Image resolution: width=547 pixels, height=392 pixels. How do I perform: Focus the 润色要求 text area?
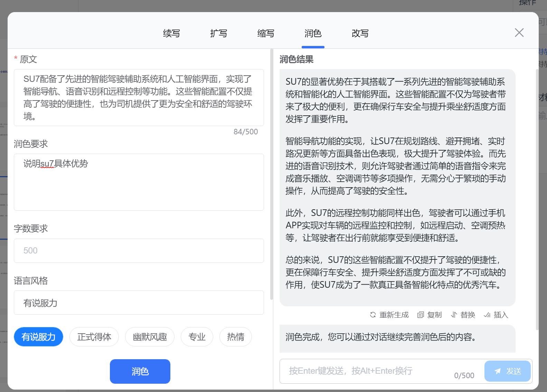click(139, 182)
